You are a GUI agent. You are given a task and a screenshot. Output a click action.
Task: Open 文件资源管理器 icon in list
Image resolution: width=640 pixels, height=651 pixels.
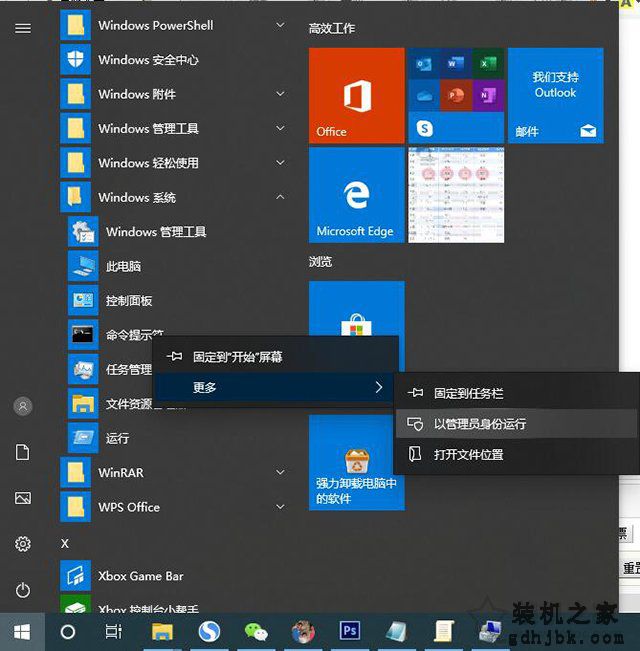(x=83, y=404)
